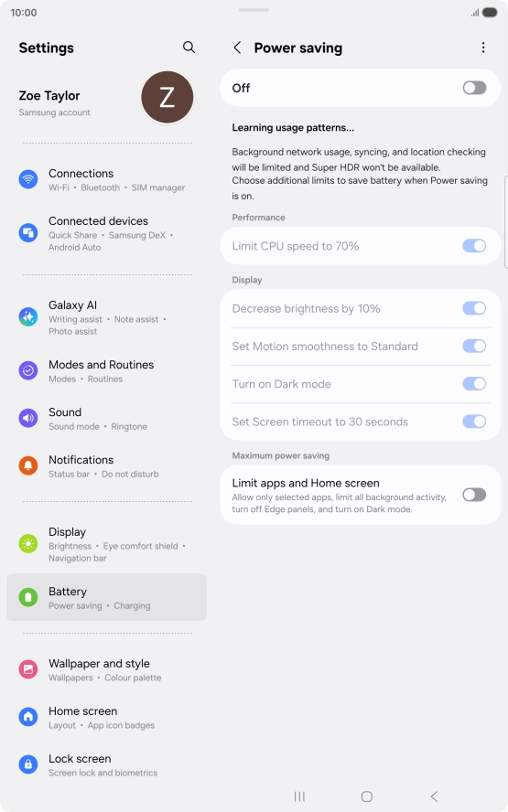Open Connections via the Wi-Fi icon

click(28, 179)
